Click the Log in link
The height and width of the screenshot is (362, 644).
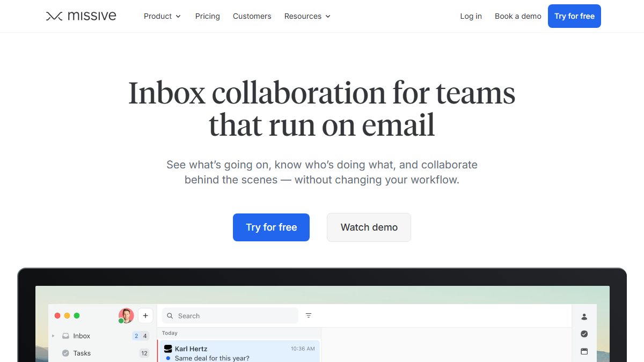(x=471, y=16)
